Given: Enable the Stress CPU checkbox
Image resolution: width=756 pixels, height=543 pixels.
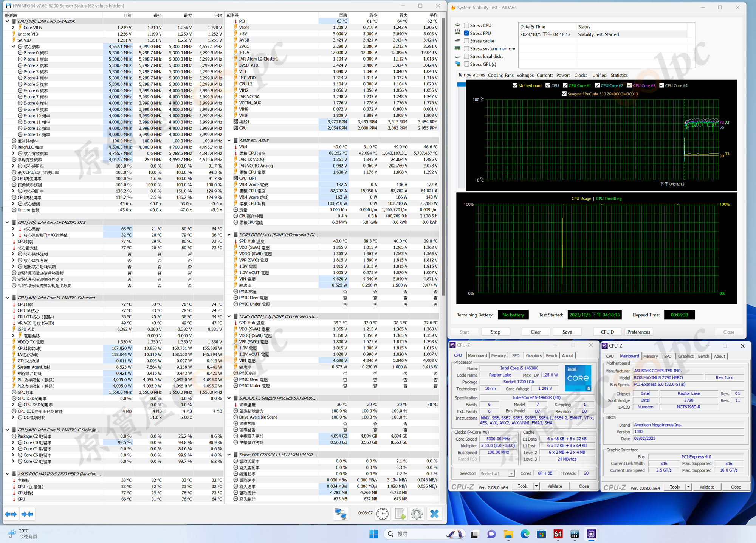Looking at the screenshot, I should point(466,25).
